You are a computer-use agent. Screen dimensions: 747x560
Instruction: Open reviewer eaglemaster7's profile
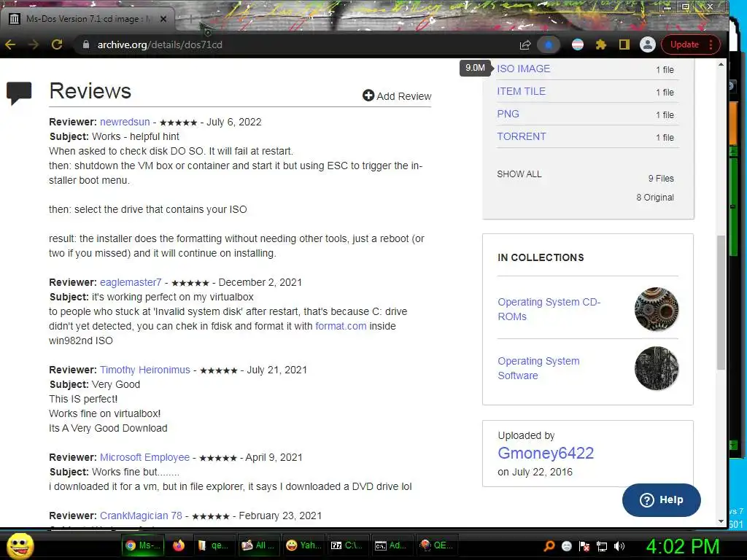coord(131,282)
